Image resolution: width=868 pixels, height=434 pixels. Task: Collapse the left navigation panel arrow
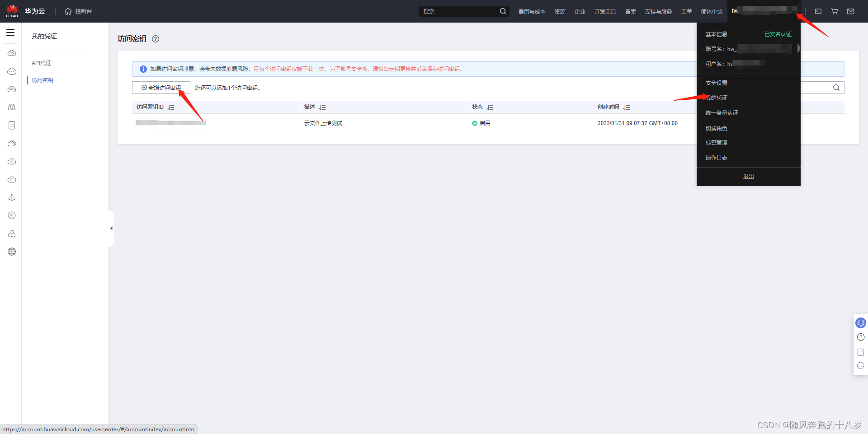pyautogui.click(x=111, y=228)
